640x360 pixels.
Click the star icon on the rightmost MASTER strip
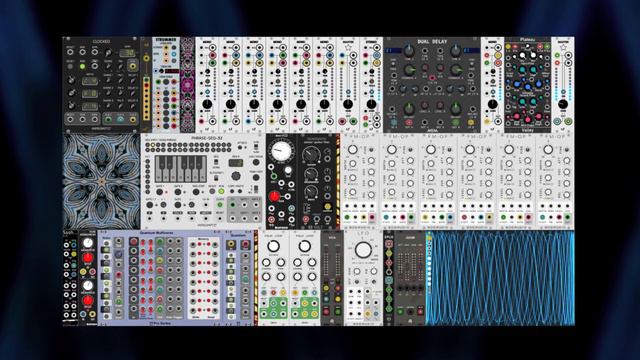[563, 47]
